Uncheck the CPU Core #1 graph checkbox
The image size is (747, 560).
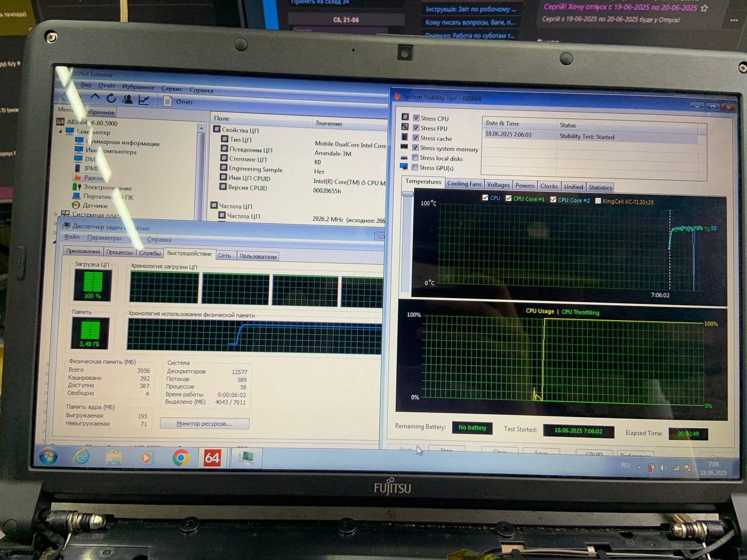click(508, 198)
